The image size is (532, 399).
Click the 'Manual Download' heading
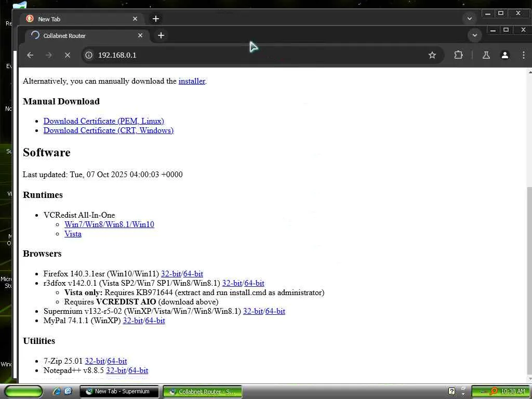point(61,101)
